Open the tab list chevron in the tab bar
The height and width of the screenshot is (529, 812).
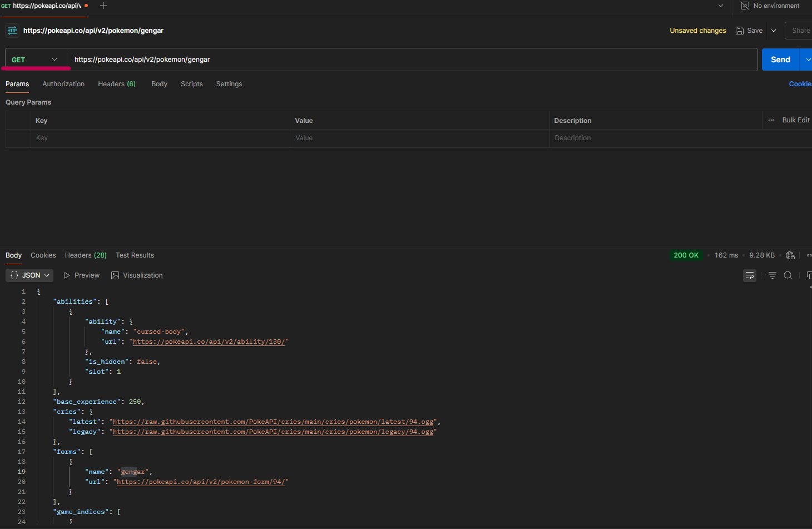click(x=721, y=6)
